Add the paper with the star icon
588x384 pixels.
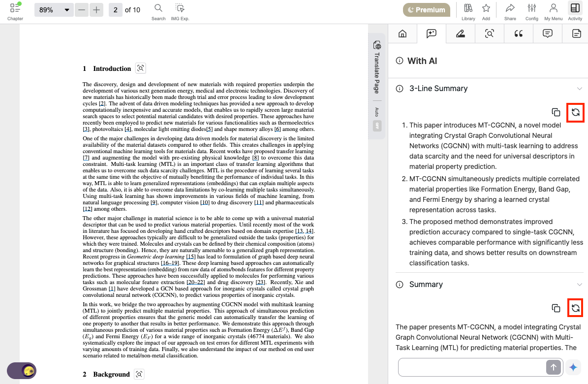click(x=486, y=12)
